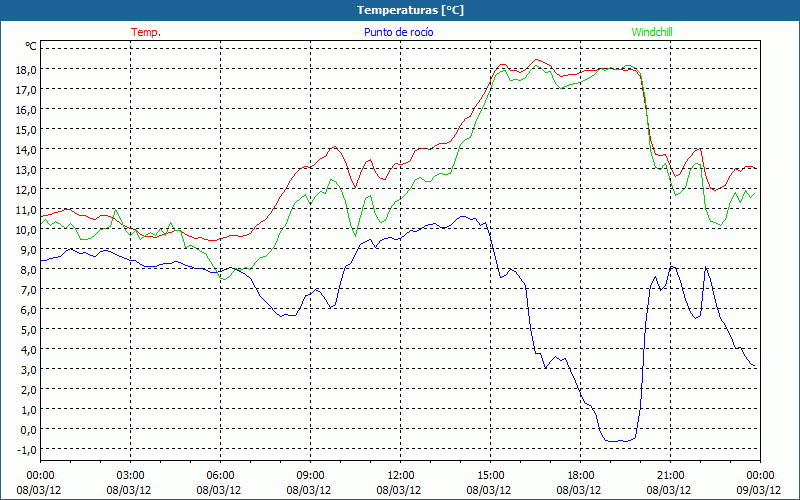This screenshot has height=500, width=800.
Task: Click the '12:00' time axis label
Action: click(x=401, y=476)
